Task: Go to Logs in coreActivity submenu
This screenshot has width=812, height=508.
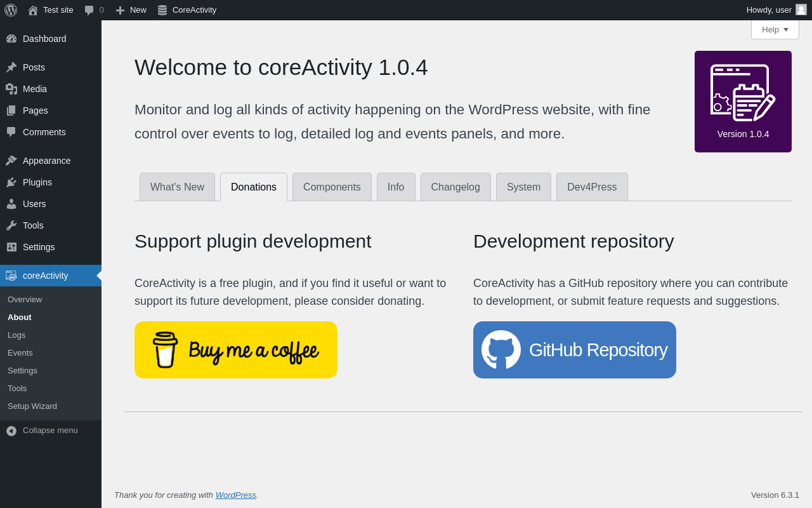Action: 16,335
